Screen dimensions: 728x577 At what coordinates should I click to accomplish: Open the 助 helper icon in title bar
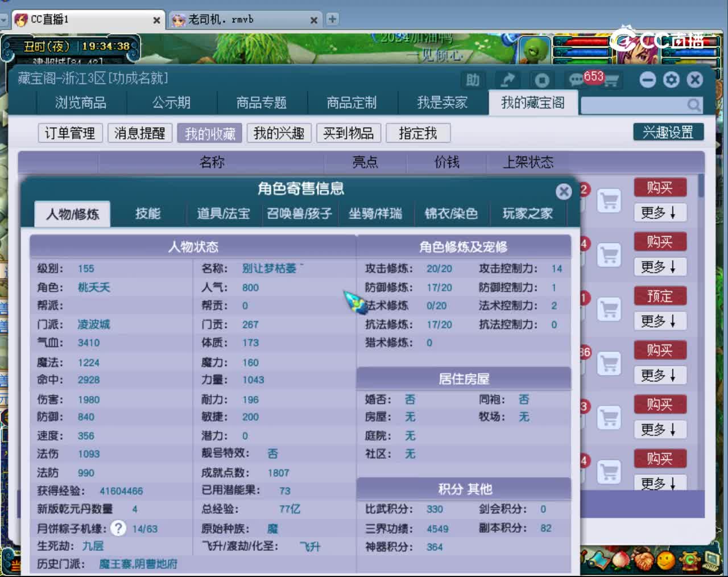pos(473,80)
